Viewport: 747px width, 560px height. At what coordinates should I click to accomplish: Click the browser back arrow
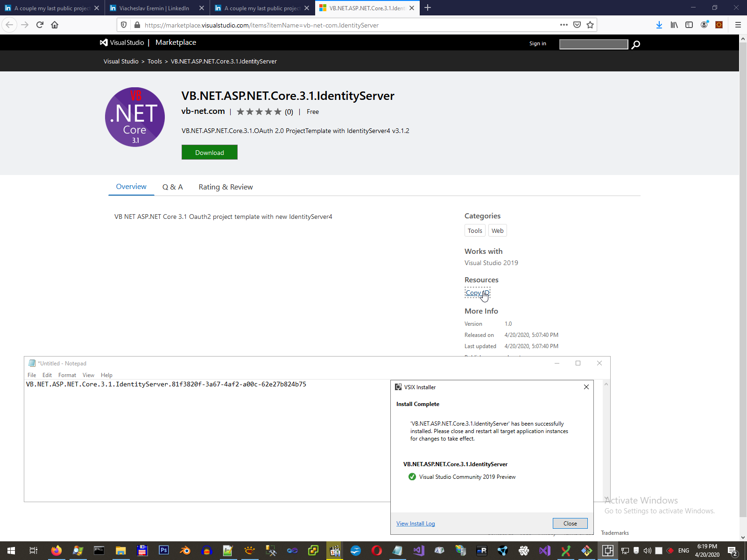(9, 25)
